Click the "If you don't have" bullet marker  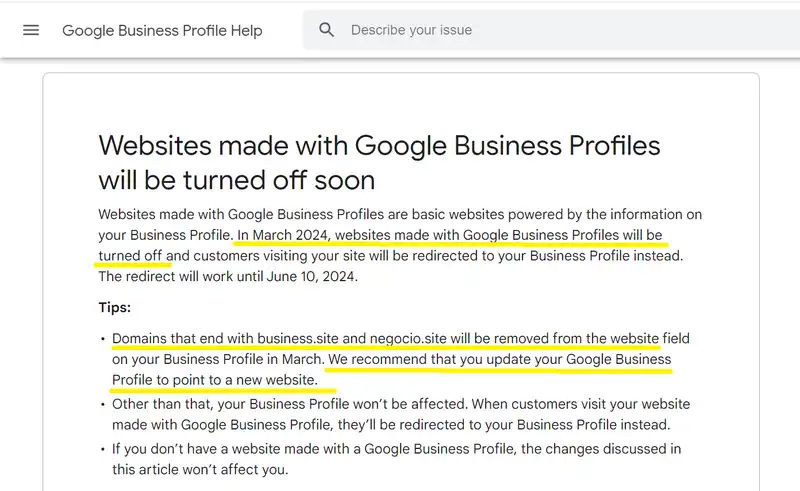[x=102, y=450]
